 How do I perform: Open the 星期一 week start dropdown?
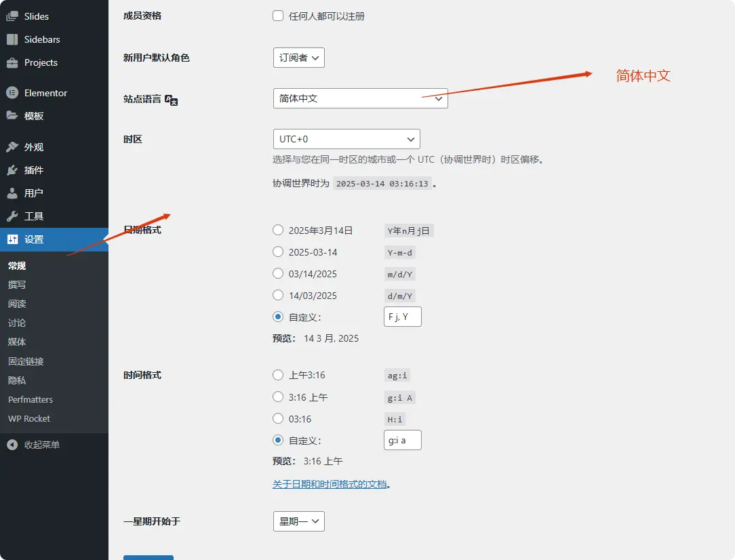point(298,521)
